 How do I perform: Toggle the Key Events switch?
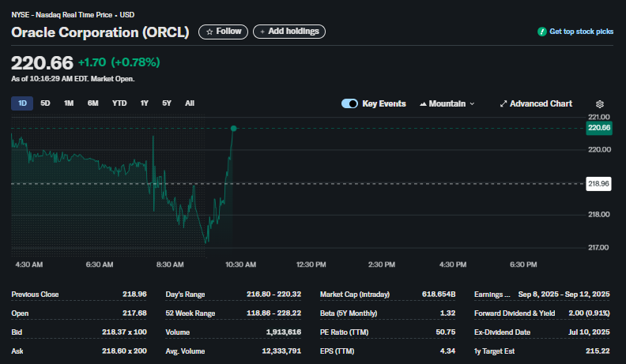(x=349, y=103)
